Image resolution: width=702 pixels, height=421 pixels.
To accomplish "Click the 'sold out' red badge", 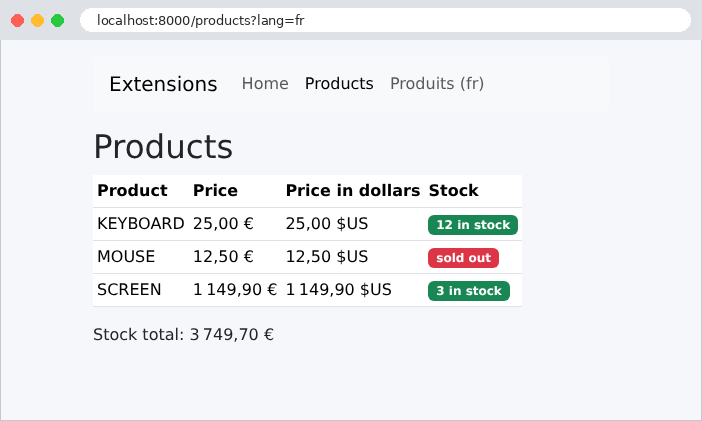I will (x=463, y=258).
